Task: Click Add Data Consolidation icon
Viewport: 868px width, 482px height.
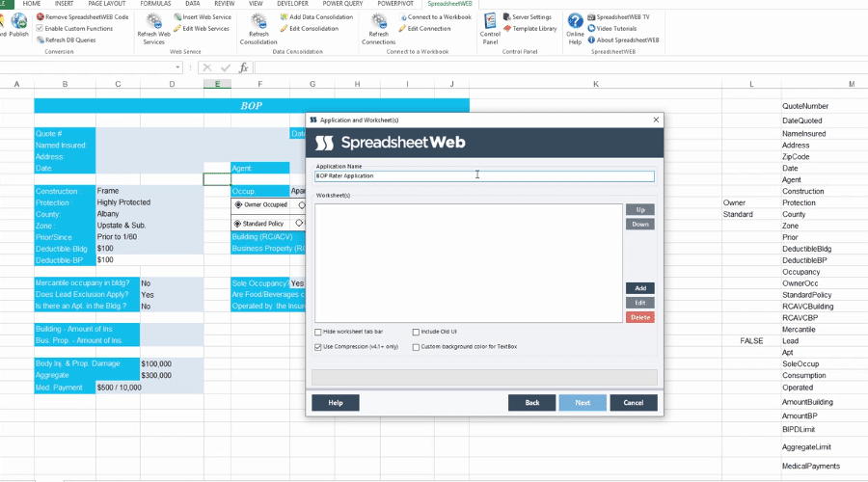Action: 284,17
